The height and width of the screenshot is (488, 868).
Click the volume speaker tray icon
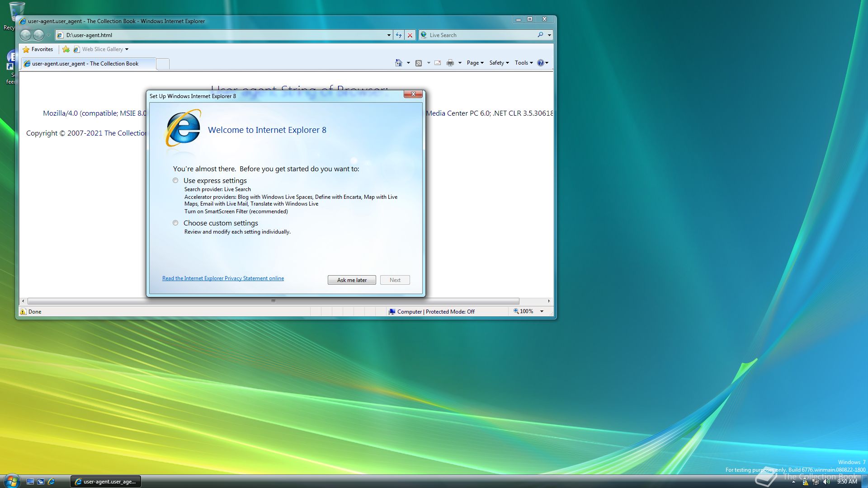826,482
